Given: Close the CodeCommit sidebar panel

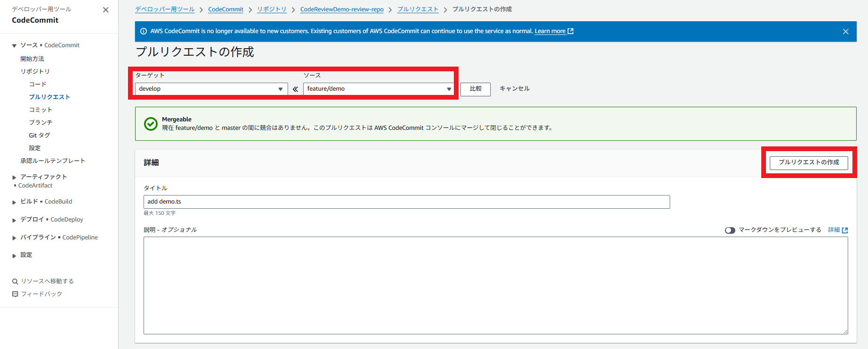Looking at the screenshot, I should click(x=106, y=10).
